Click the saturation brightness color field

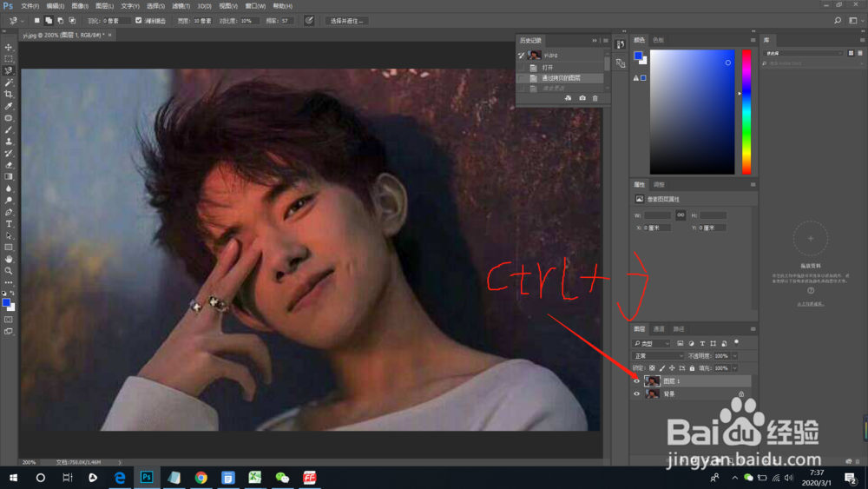[x=692, y=112]
